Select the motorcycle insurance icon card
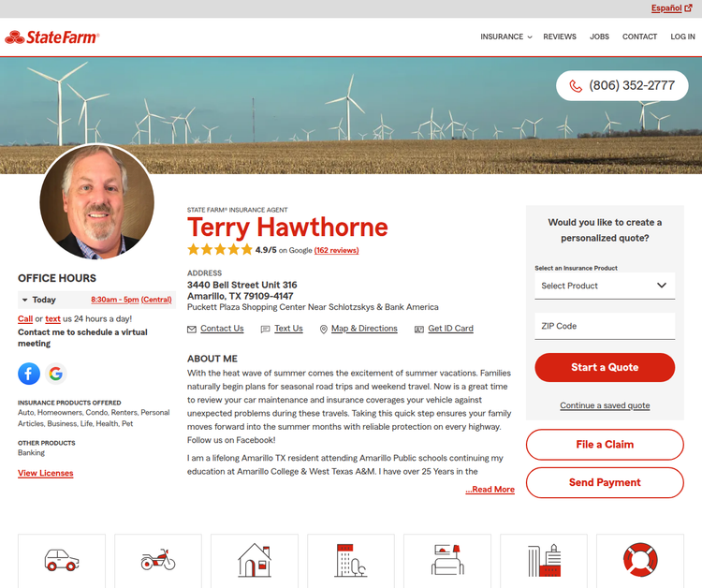Viewport: 702px width, 588px height. point(158,560)
